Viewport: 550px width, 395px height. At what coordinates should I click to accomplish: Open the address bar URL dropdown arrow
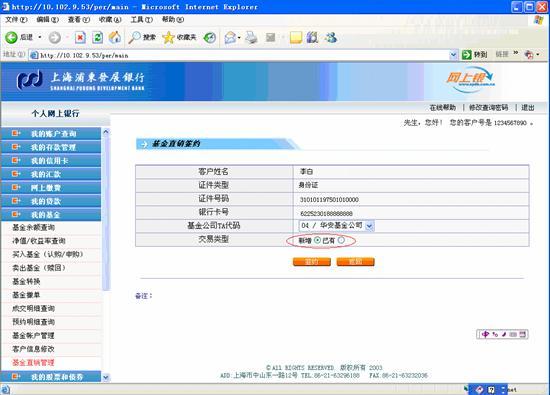[453, 55]
